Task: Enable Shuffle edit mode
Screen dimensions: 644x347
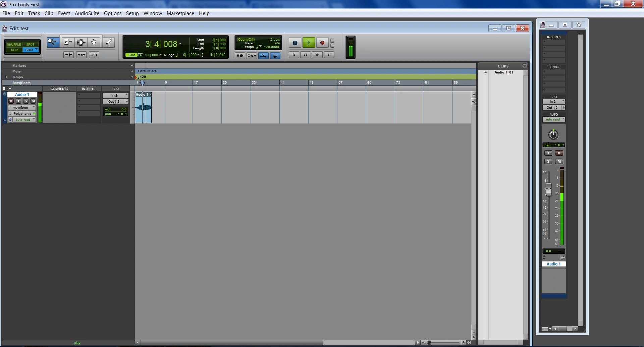Action: (14, 44)
